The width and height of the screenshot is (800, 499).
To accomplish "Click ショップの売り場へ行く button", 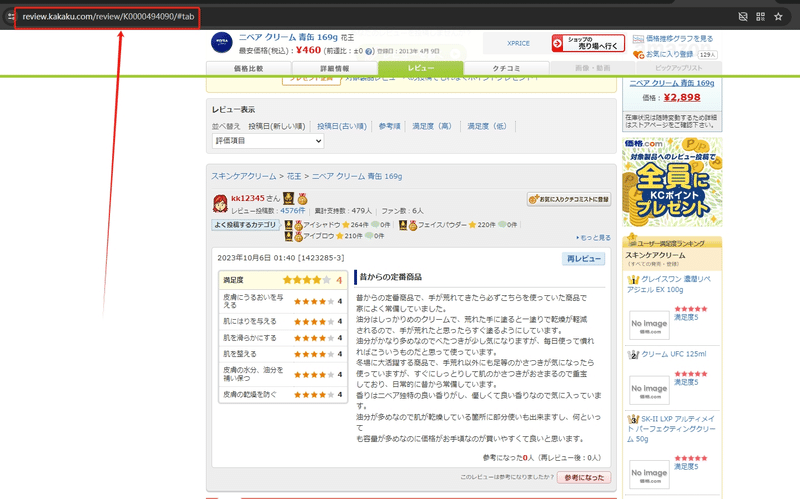I will point(588,43).
